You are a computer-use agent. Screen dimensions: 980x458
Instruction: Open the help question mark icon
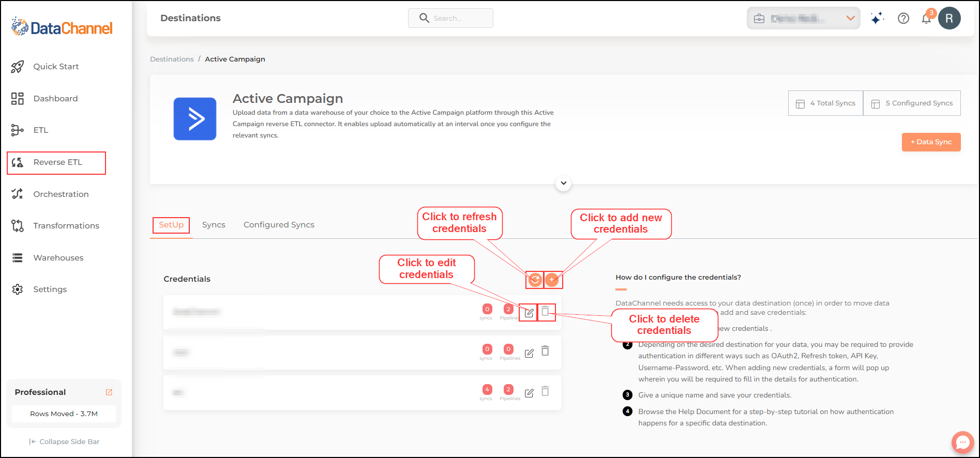click(x=903, y=19)
